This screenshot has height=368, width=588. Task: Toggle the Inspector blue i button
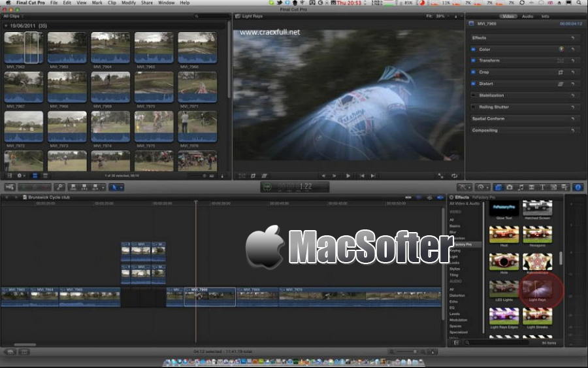(x=578, y=187)
